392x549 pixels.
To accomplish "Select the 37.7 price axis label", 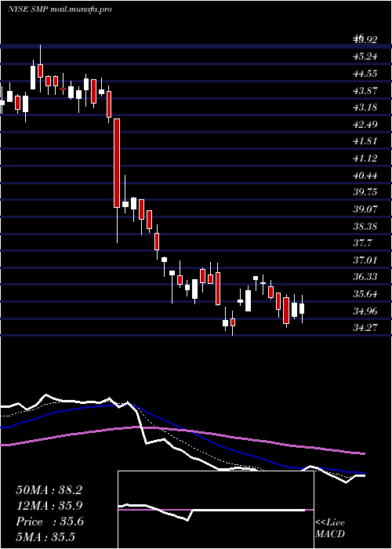I will (x=362, y=242).
